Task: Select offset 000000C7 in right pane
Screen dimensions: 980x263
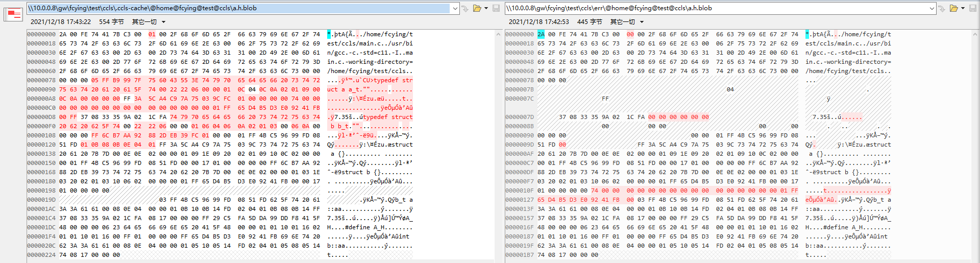Action: 520,163
